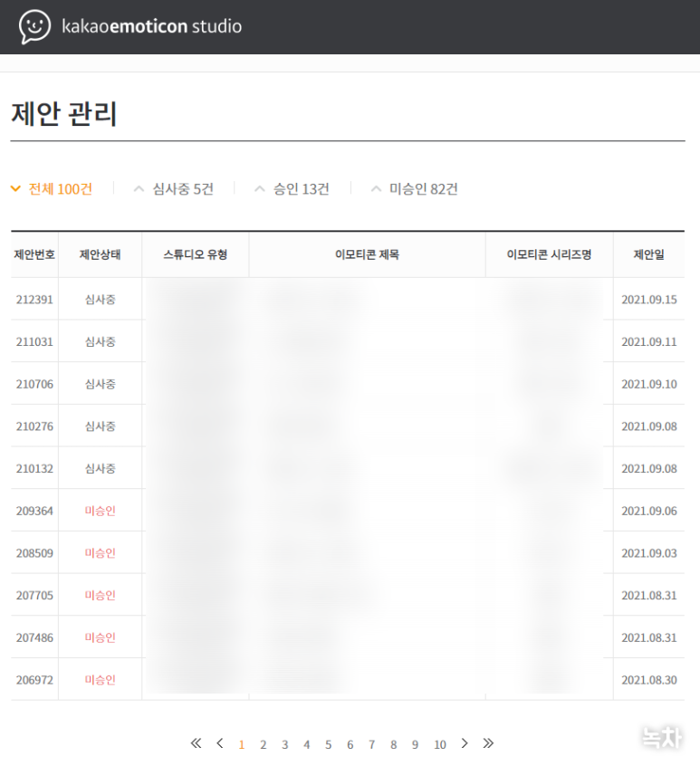Select page 1 in pagination
The image size is (700, 766).
pyautogui.click(x=241, y=744)
